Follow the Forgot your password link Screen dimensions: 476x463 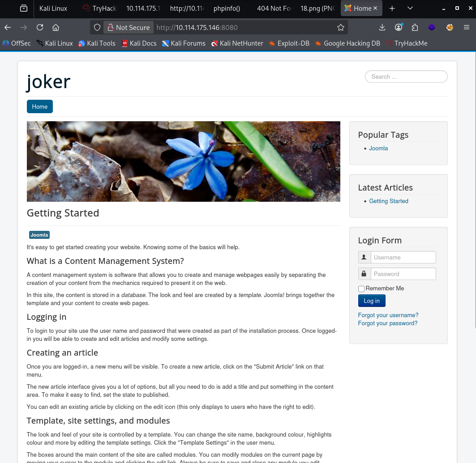387,323
